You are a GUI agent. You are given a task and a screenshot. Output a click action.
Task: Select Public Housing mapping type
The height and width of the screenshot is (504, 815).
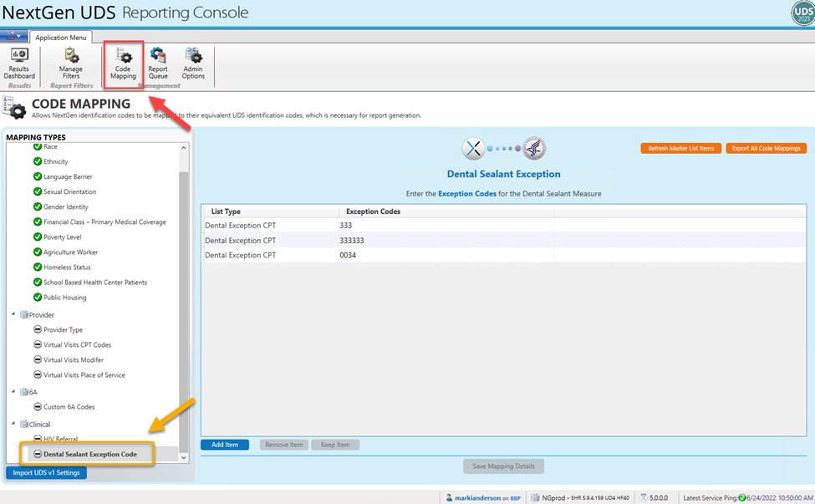(x=65, y=298)
